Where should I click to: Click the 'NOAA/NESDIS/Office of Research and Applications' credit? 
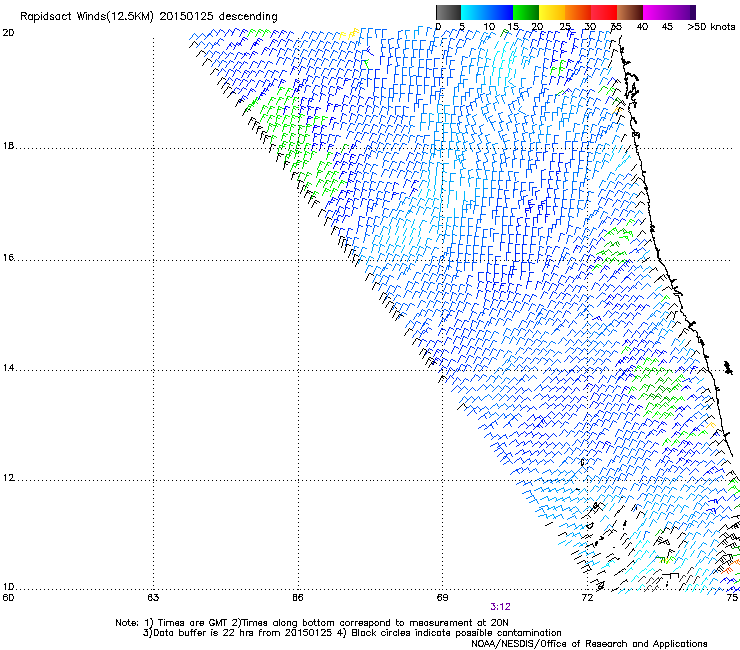pyautogui.click(x=589, y=644)
